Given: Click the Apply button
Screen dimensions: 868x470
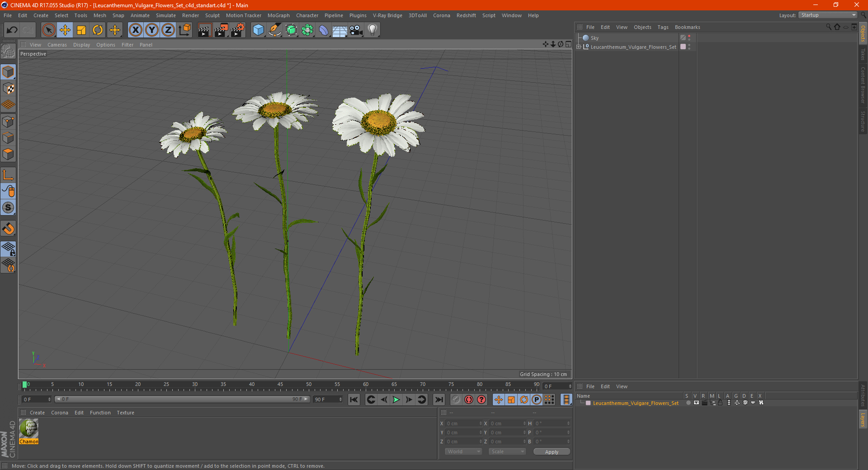Looking at the screenshot, I should point(551,451).
